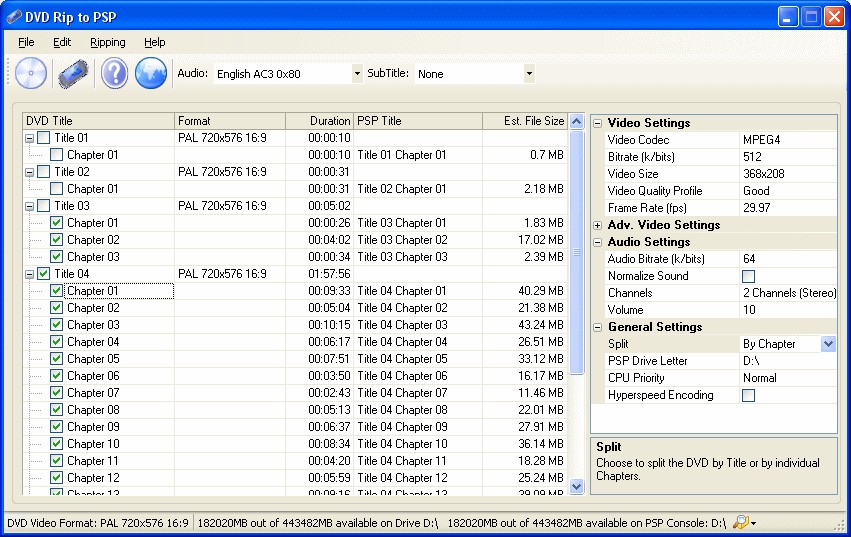The height and width of the screenshot is (537, 851).
Task: Click the Duration column header
Action: point(320,121)
